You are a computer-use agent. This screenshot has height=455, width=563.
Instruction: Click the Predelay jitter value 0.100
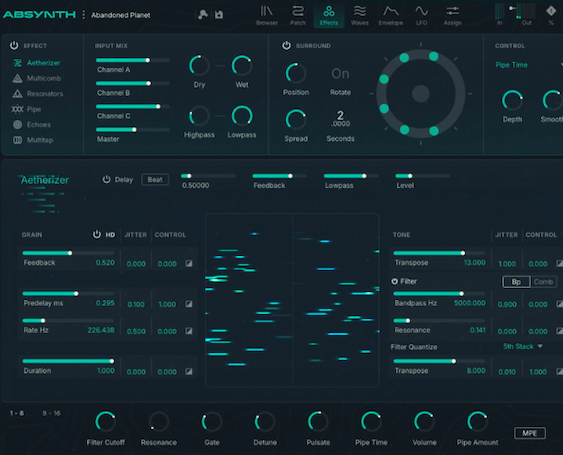click(136, 305)
